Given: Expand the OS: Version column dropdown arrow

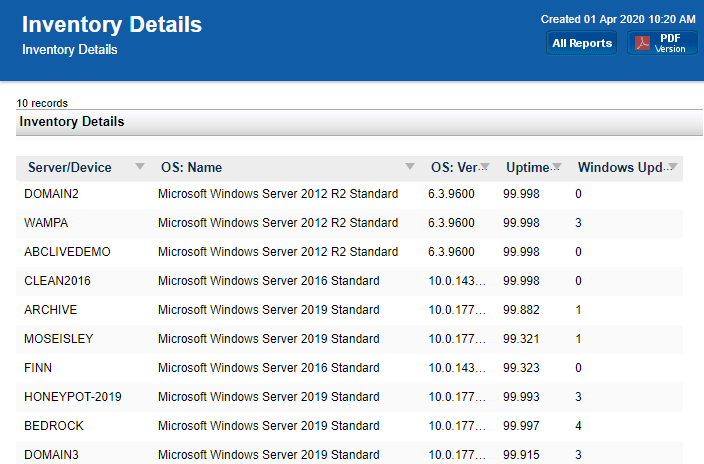Looking at the screenshot, I should [485, 167].
